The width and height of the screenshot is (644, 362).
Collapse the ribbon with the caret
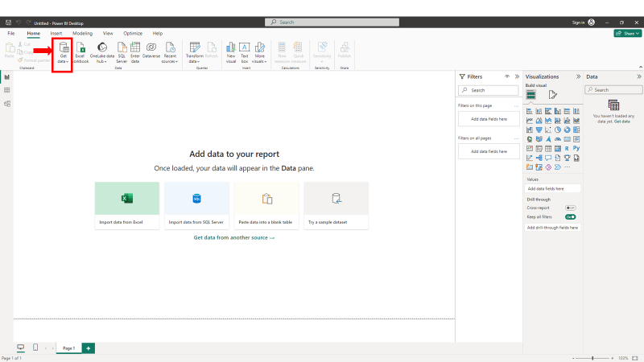tap(641, 67)
